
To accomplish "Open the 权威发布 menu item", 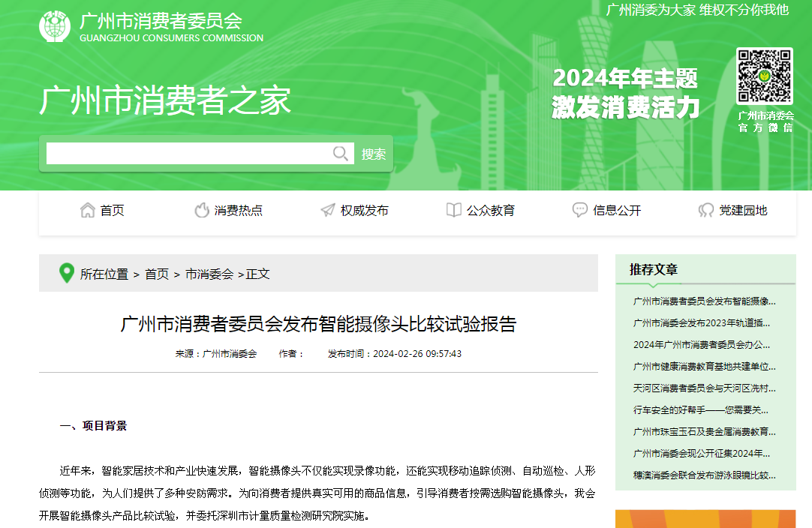I will [365, 211].
